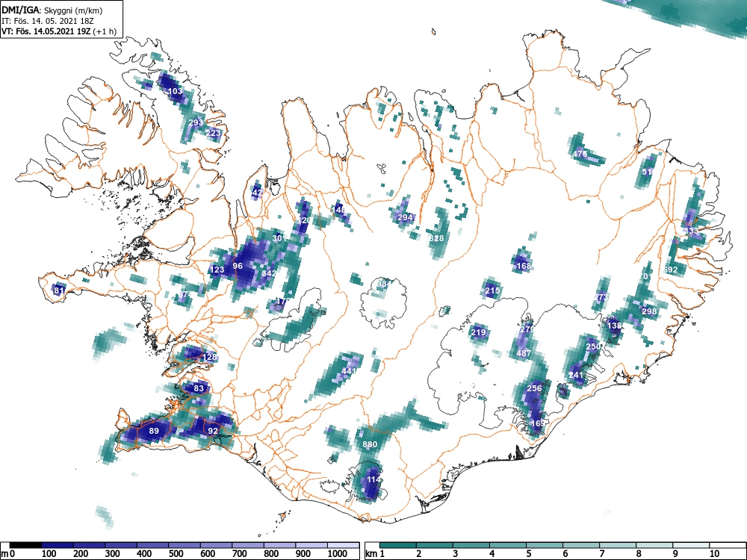This screenshot has height=560, width=747.
Task: Click the visibility value 83
Action: (199, 388)
